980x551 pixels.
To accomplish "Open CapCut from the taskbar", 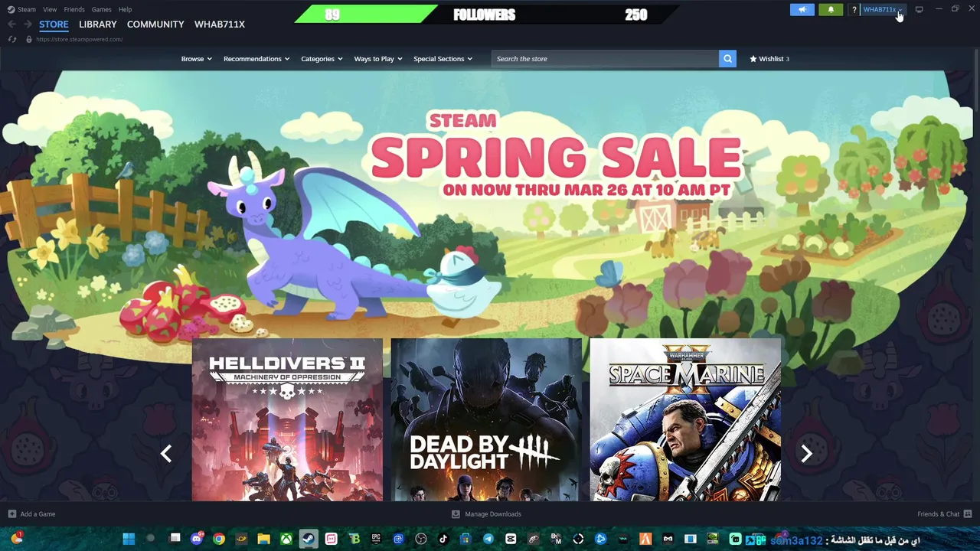I will point(511,539).
